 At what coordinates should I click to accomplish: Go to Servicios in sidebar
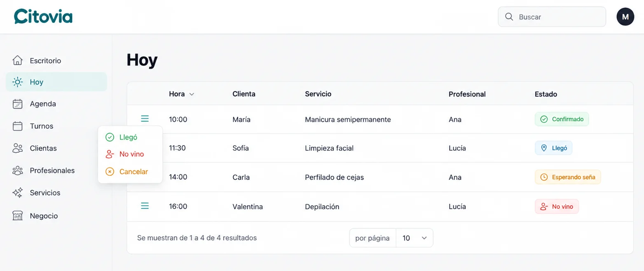[x=56, y=193]
